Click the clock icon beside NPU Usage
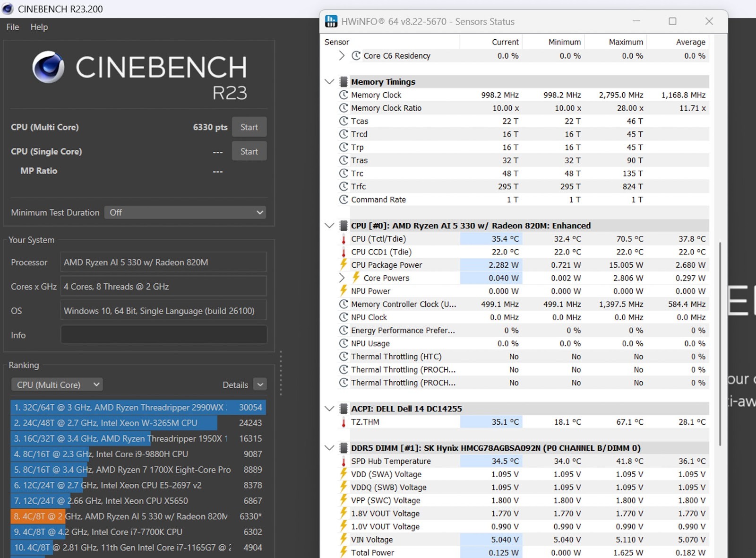 pos(344,343)
